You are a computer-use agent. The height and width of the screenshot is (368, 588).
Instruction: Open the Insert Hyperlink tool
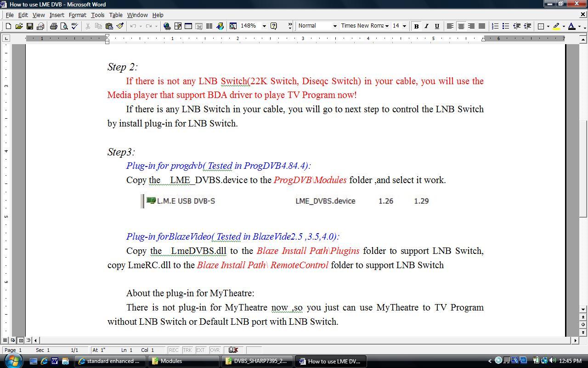pyautogui.click(x=167, y=26)
